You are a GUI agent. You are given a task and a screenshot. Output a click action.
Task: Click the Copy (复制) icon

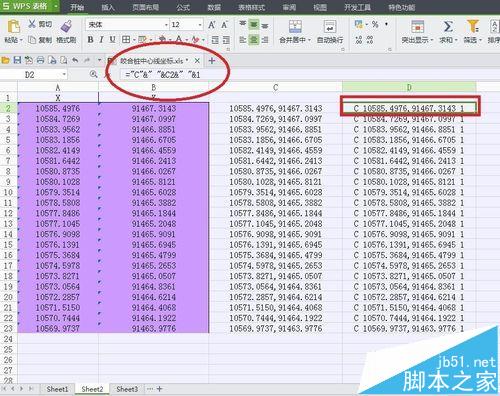point(32,40)
